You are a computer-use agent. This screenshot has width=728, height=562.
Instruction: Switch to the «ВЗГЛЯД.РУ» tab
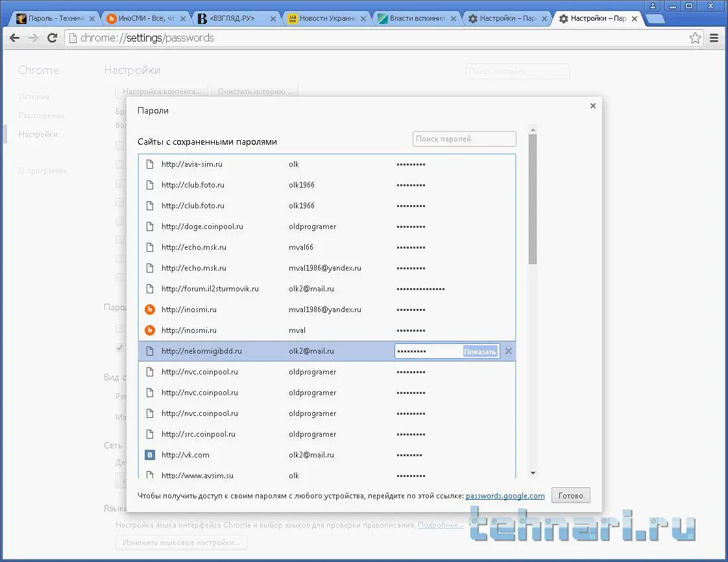(235, 19)
